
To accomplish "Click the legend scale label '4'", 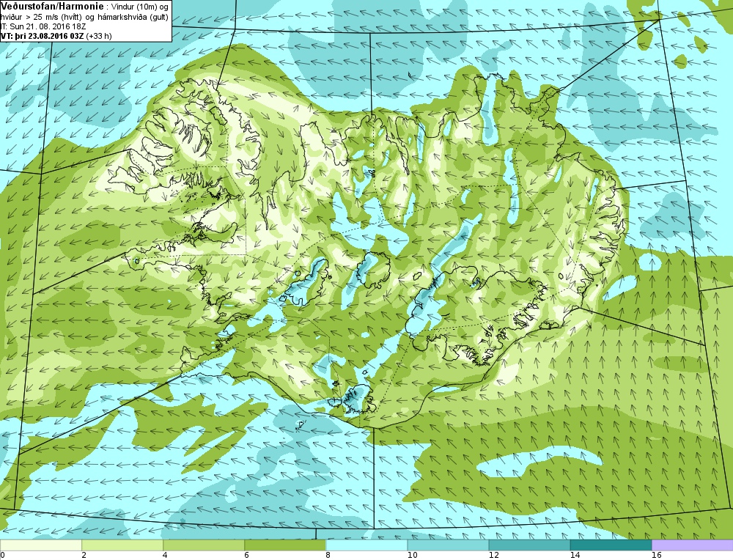I will (165, 556).
